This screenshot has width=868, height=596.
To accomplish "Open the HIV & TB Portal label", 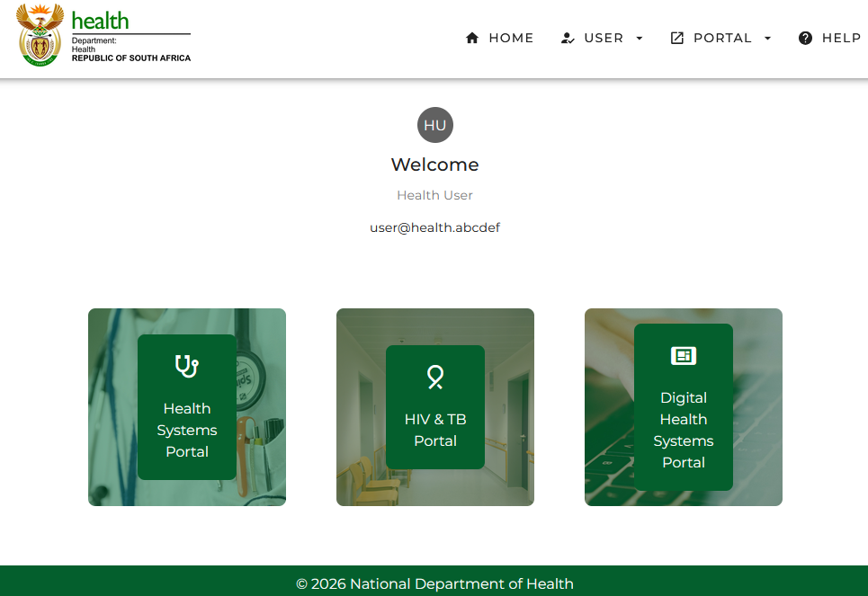I will click(x=435, y=430).
